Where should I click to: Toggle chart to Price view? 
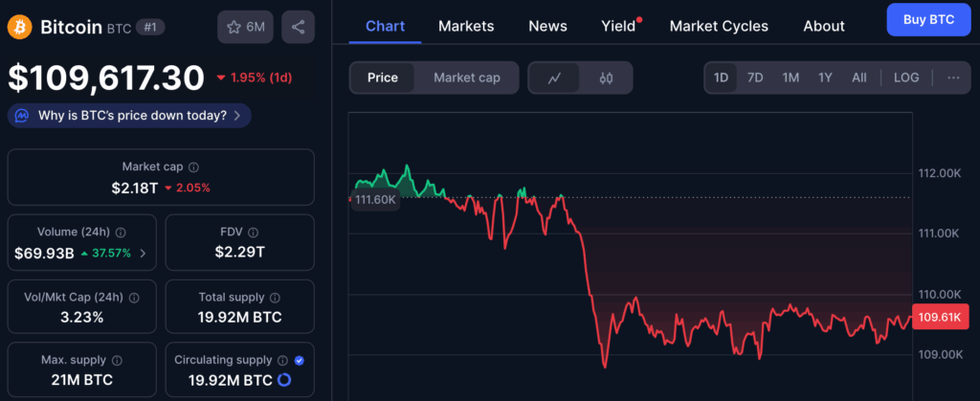point(383,78)
